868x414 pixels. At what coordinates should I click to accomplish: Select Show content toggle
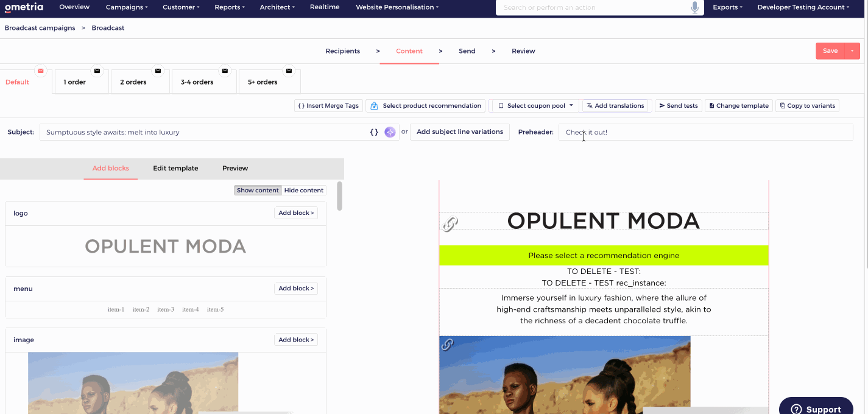point(258,191)
